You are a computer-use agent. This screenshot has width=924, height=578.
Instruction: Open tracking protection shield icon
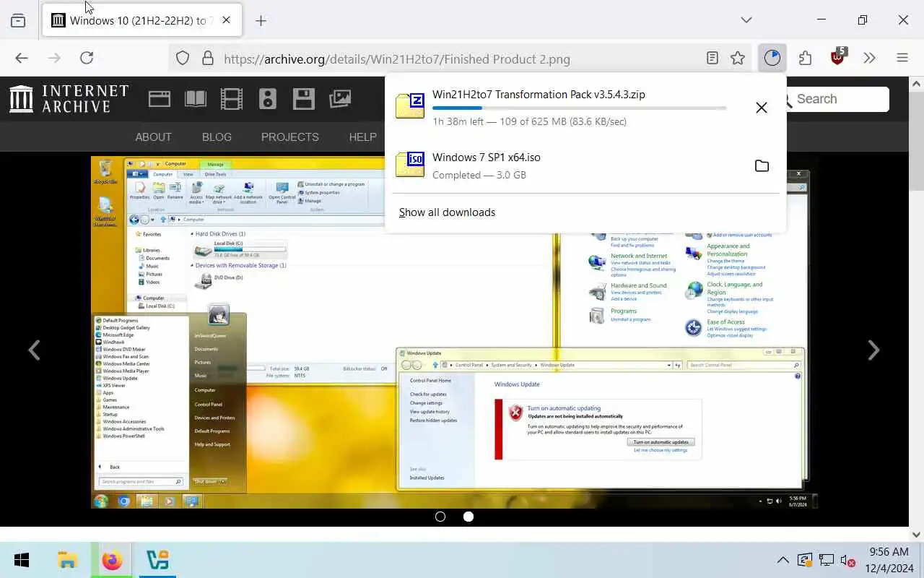click(183, 59)
